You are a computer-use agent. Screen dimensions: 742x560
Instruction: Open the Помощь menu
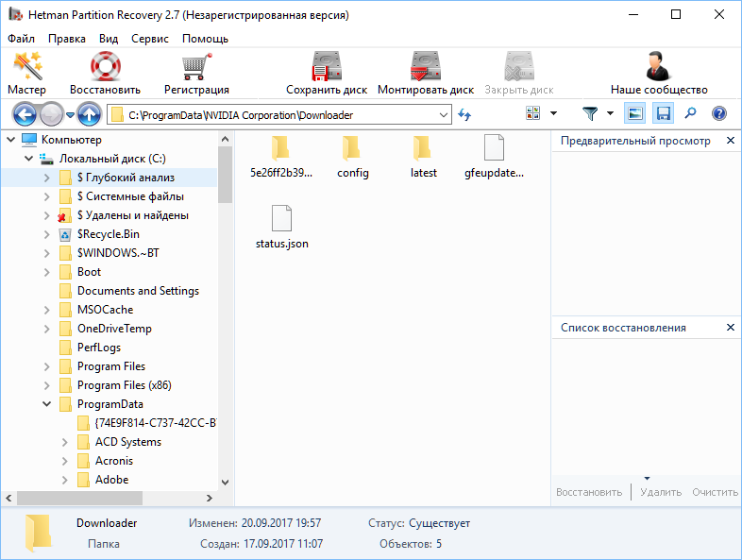point(205,39)
